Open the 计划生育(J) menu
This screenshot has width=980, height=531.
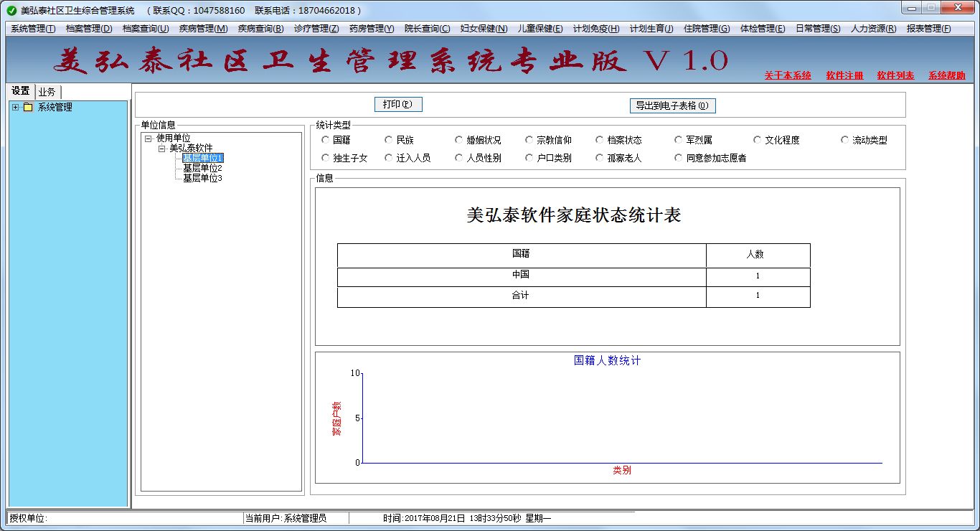(x=651, y=29)
